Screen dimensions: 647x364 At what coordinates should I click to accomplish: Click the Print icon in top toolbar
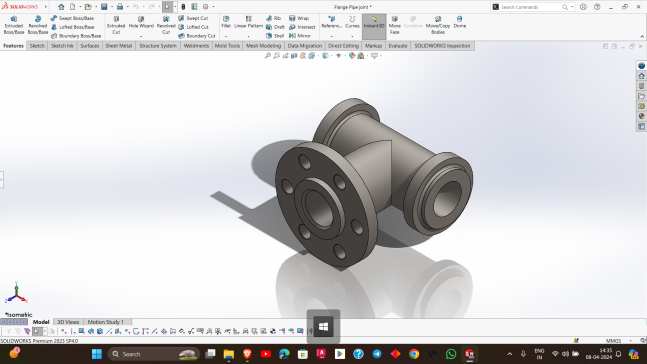point(120,7)
